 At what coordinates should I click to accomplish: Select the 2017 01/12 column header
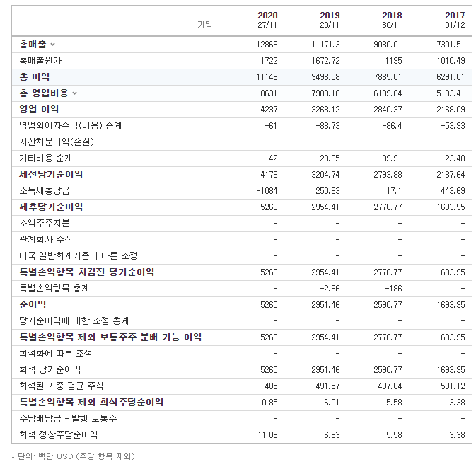(x=455, y=20)
